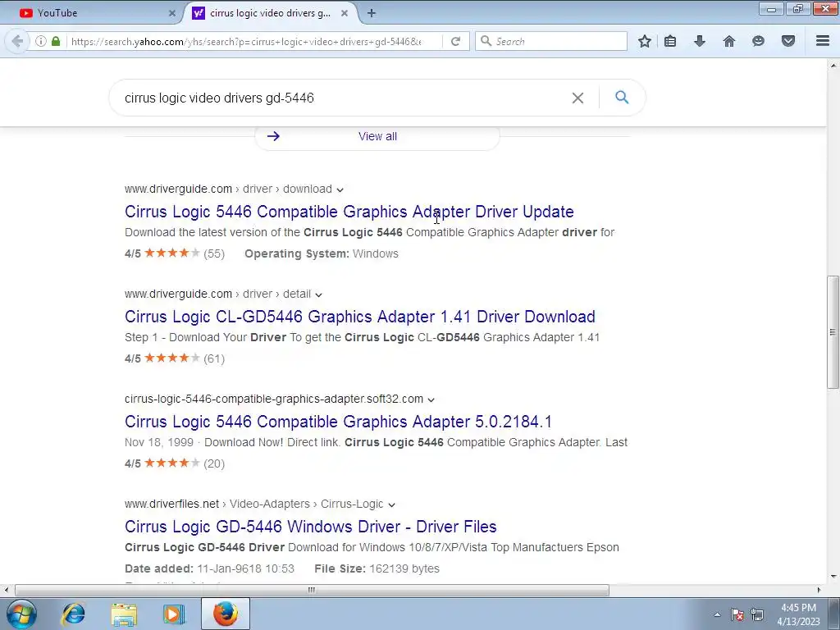Bookmark this page with the star icon
This screenshot has width=840, height=630.
tap(645, 41)
